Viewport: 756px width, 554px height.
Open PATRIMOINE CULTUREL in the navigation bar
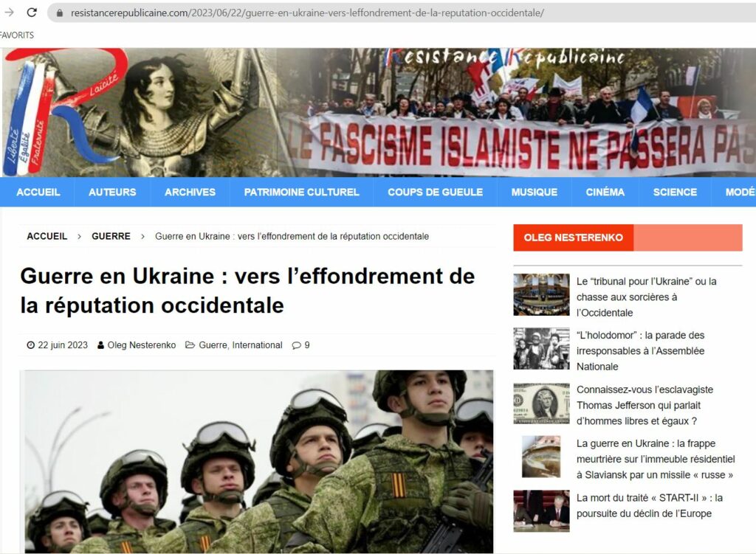[302, 193]
